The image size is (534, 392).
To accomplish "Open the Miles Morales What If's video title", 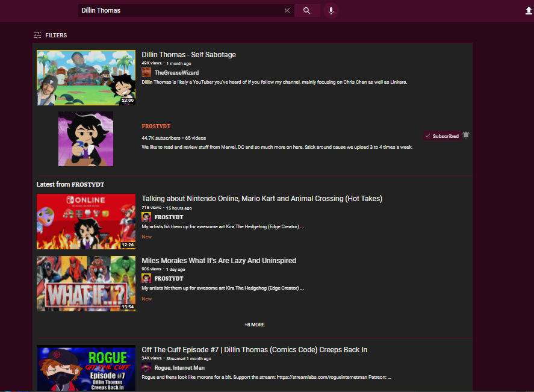I will point(219,261).
